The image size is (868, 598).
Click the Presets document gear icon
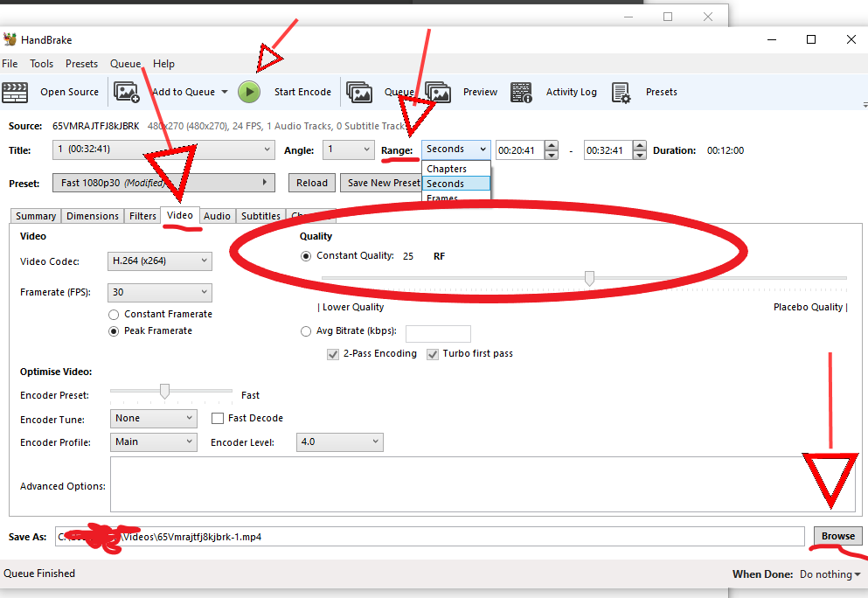(621, 93)
